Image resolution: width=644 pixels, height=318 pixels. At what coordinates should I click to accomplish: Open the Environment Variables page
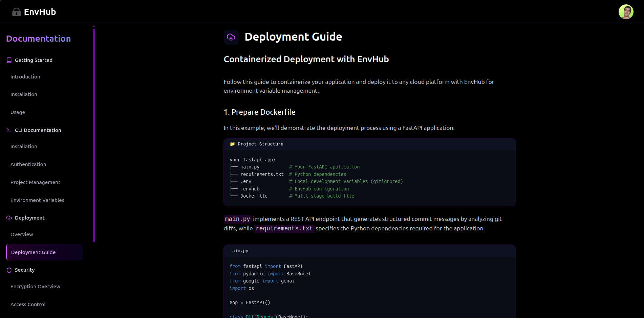pyautogui.click(x=37, y=200)
